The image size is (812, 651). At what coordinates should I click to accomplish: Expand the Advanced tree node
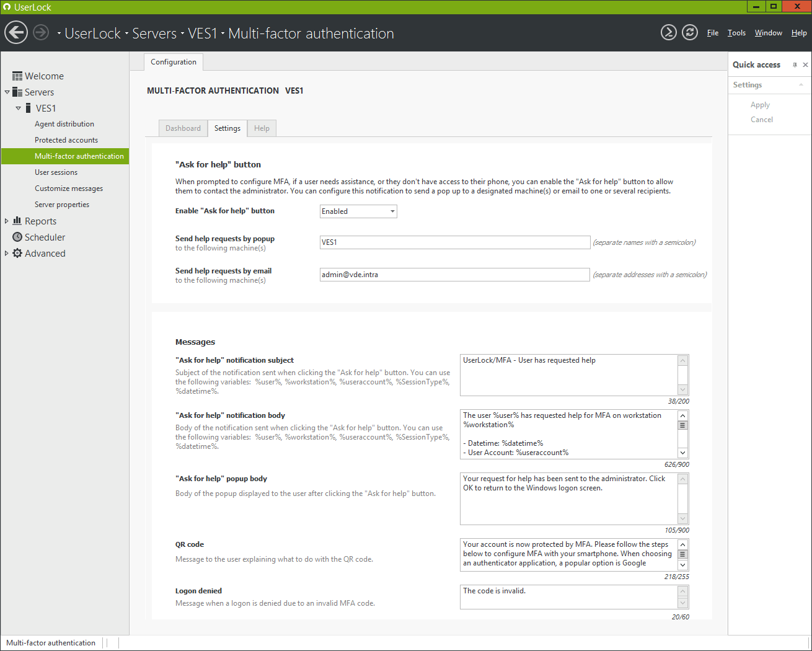pyautogui.click(x=7, y=253)
